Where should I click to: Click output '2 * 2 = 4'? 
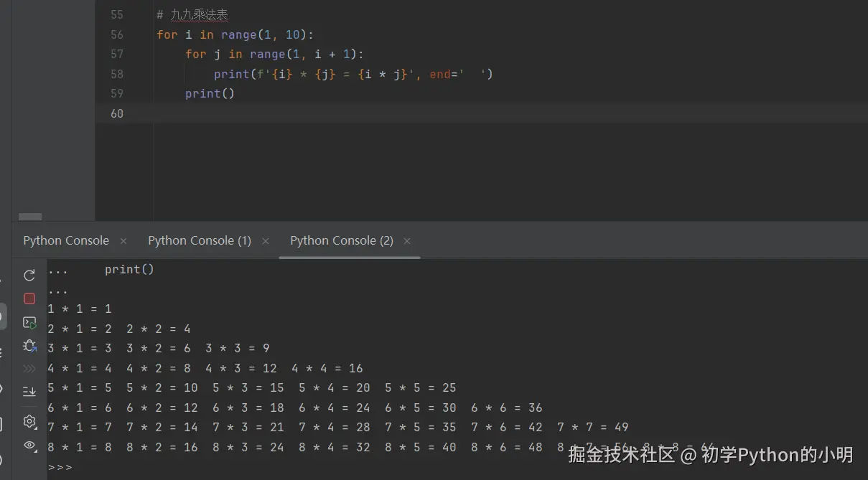tap(159, 329)
